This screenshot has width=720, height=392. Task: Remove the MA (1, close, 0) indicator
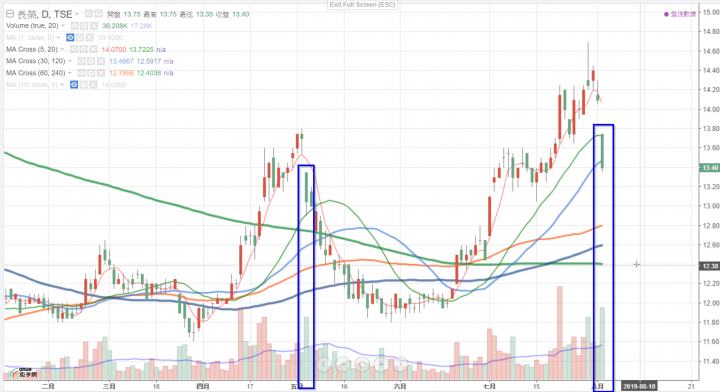tap(90, 38)
